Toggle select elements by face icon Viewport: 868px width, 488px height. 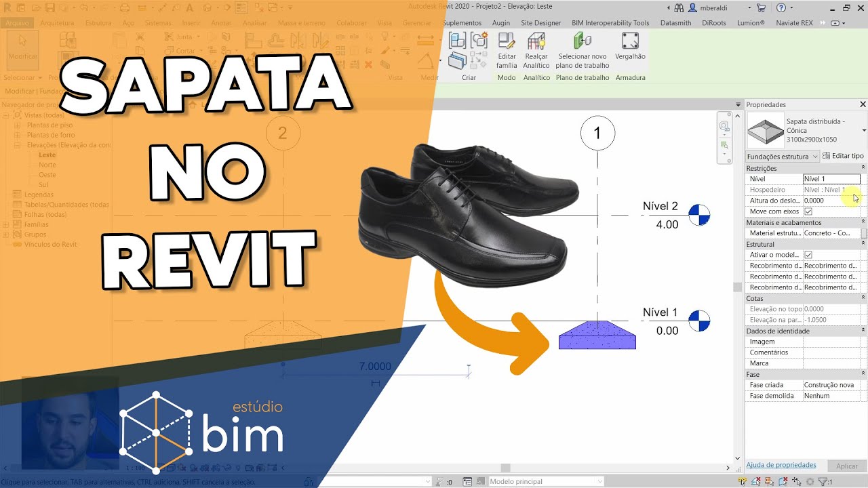pos(783,482)
